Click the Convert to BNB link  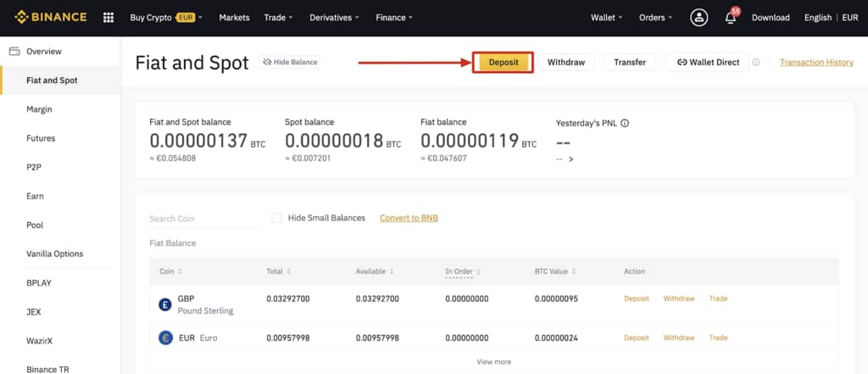click(409, 218)
